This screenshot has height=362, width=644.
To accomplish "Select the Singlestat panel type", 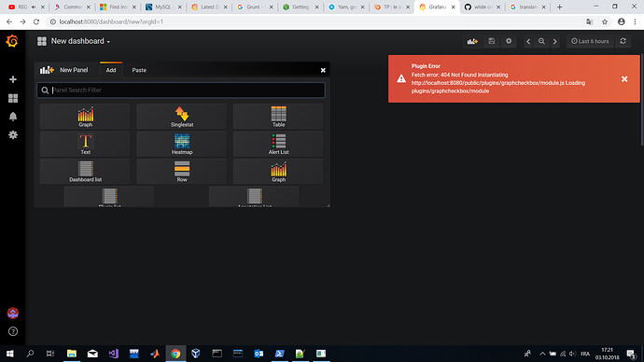I will tap(182, 117).
